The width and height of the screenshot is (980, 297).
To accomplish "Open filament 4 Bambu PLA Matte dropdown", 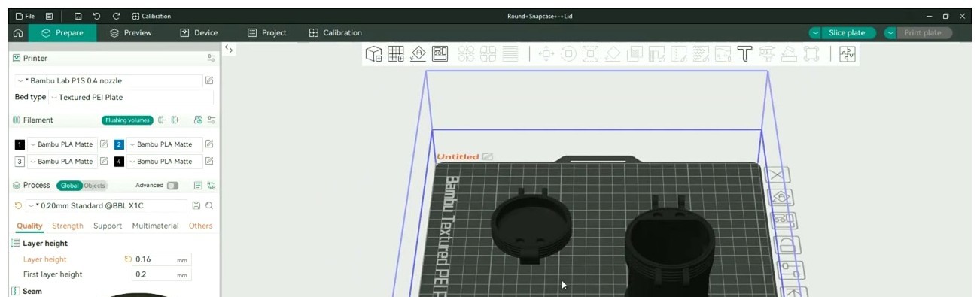I will click(x=165, y=161).
